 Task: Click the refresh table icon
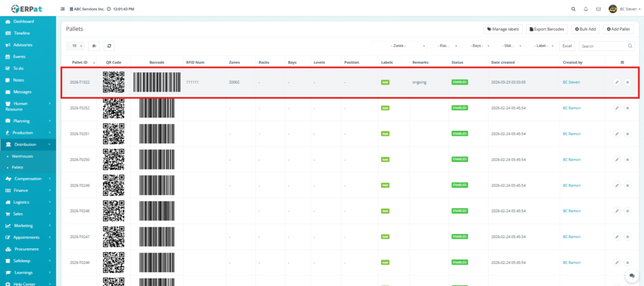click(x=109, y=46)
